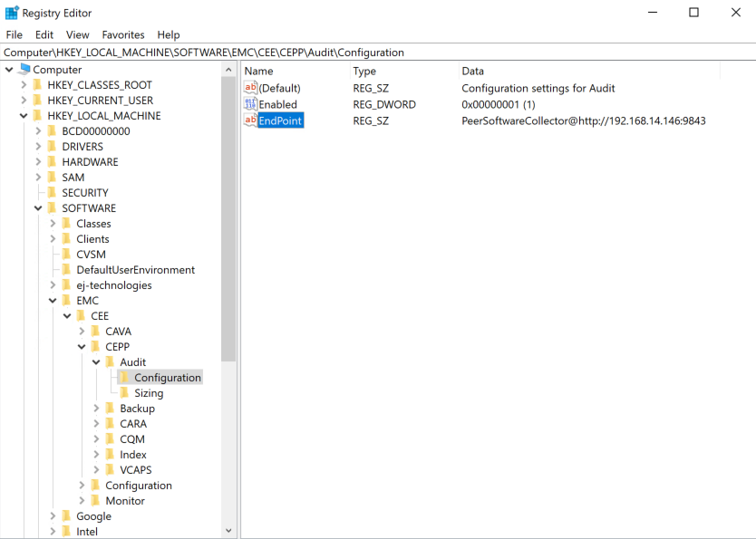Collapse the Audit tree node

click(96, 362)
